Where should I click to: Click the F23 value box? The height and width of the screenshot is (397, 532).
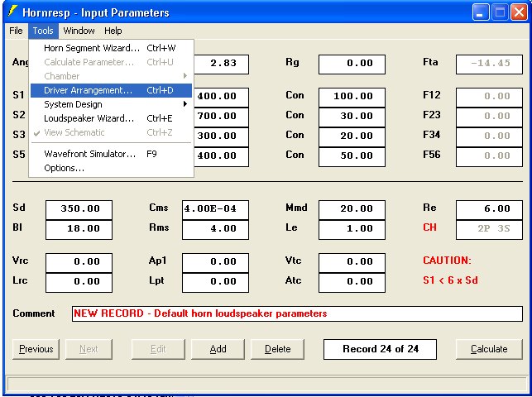[489, 117]
